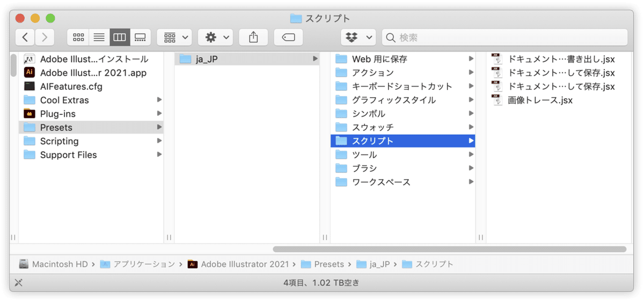Image resolution: width=644 pixels, height=302 pixels.
Task: Click the AIFeatures.cfg file icon
Action: click(x=30, y=86)
